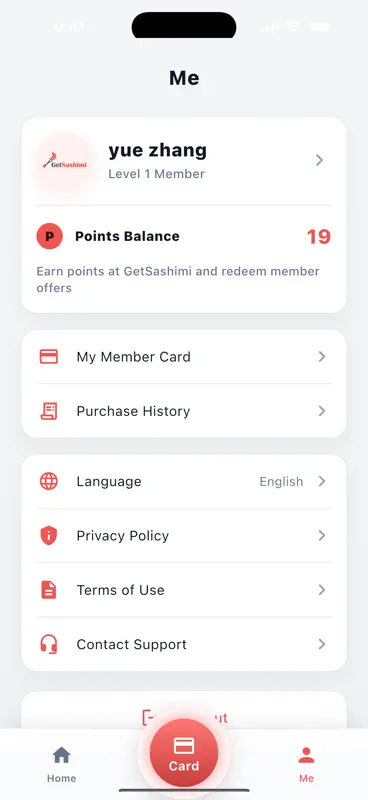The image size is (368, 800).
Task: Tap the red P points balance icon
Action: click(x=50, y=236)
